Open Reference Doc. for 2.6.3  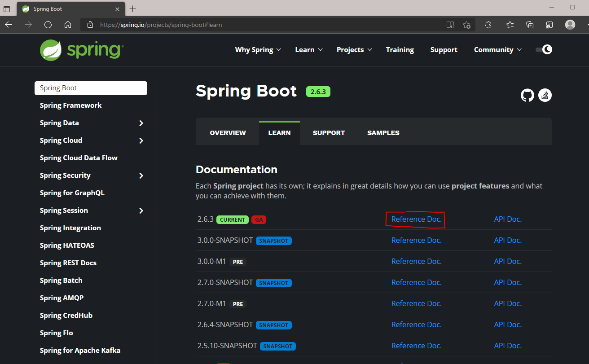(417, 219)
